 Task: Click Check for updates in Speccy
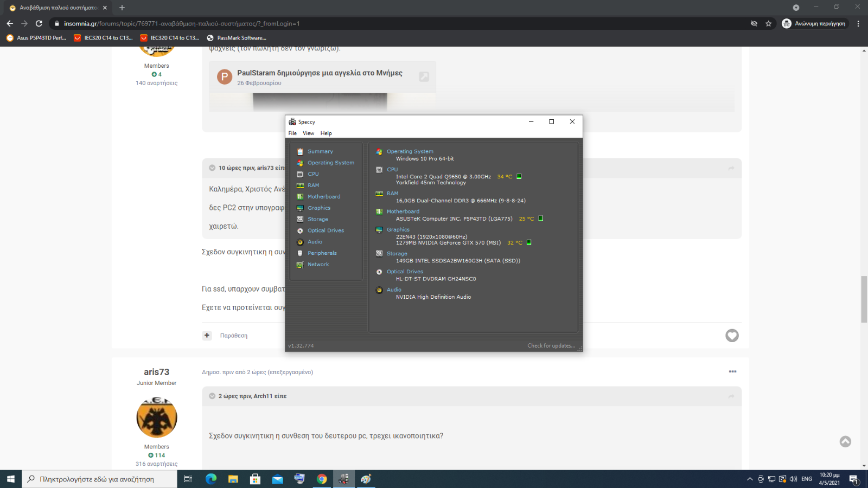pyautogui.click(x=551, y=346)
